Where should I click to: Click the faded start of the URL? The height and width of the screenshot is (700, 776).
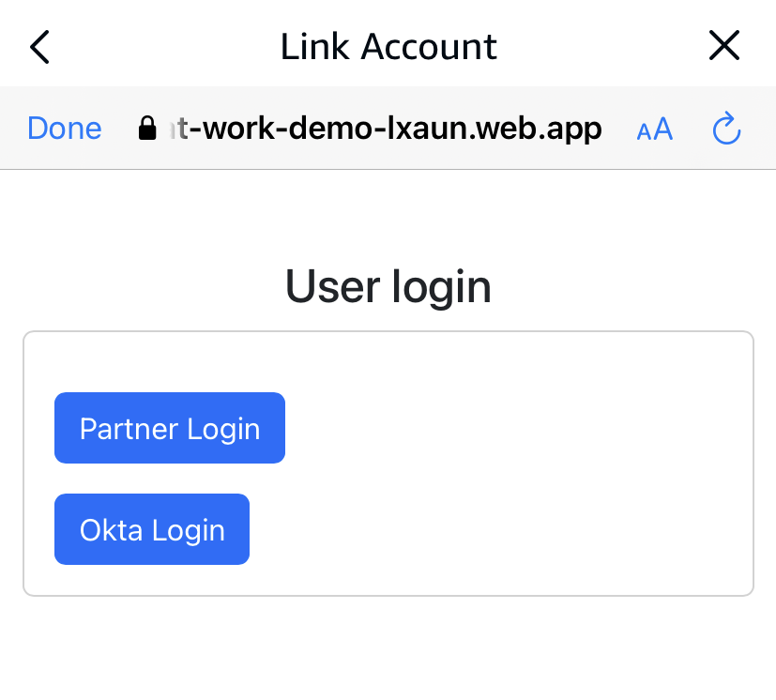tap(173, 129)
